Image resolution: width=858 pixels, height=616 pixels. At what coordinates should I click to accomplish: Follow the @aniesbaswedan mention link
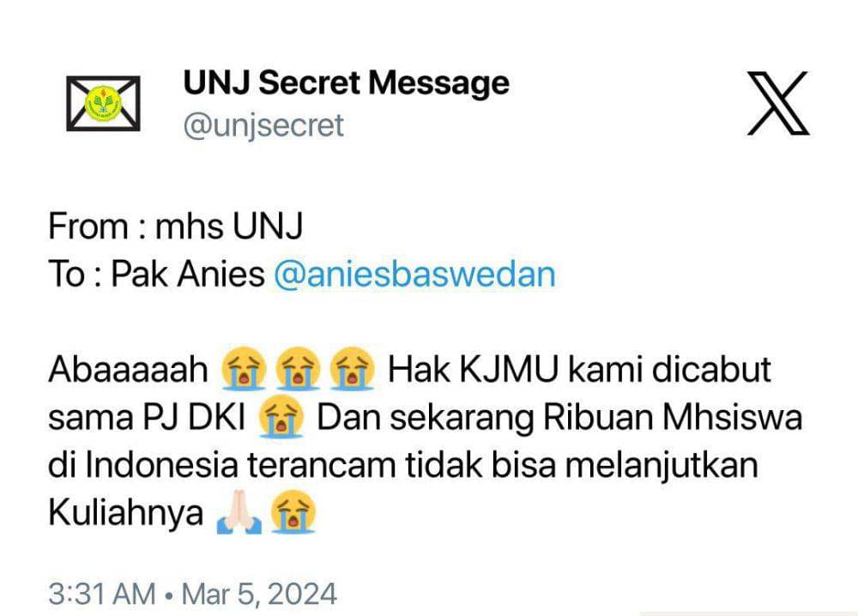pyautogui.click(x=414, y=274)
